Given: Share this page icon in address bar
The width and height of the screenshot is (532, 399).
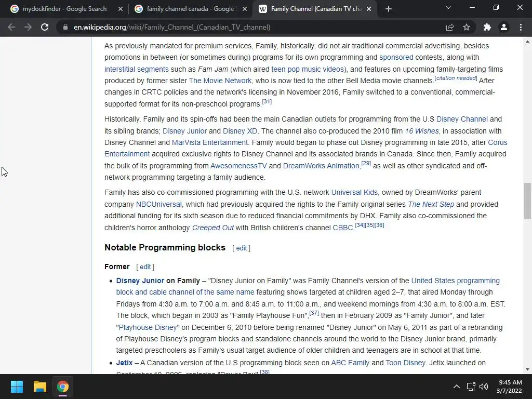Looking at the screenshot, I should click(450, 27).
